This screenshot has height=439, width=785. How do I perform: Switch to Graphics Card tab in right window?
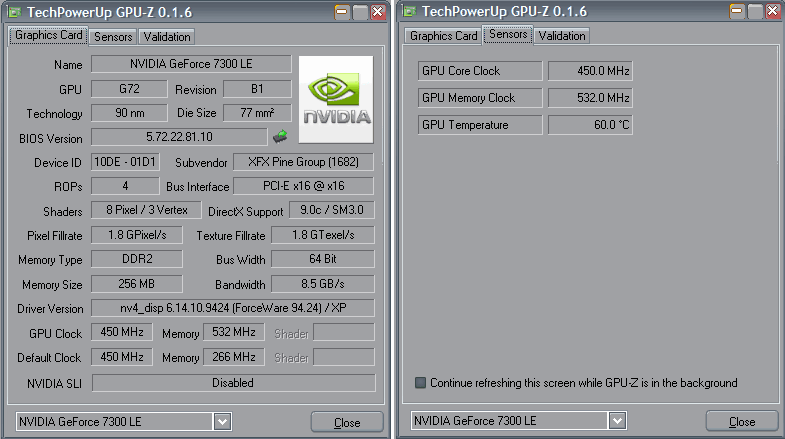[444, 36]
